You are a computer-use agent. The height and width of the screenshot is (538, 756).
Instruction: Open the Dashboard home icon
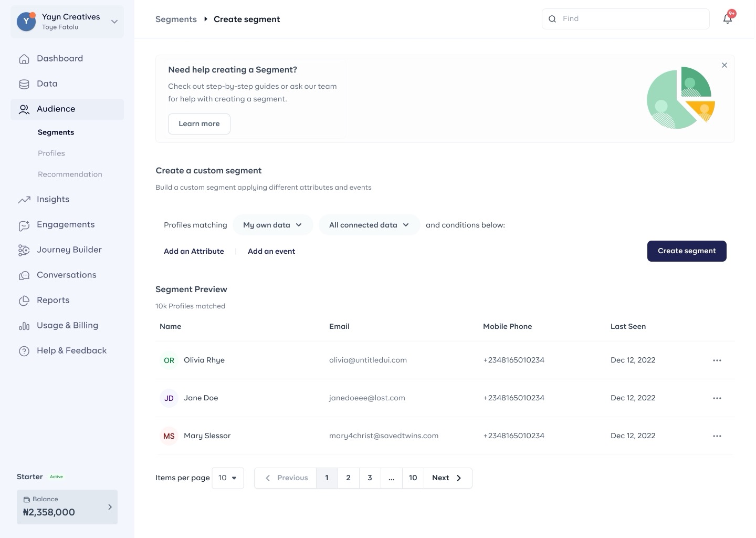point(24,59)
